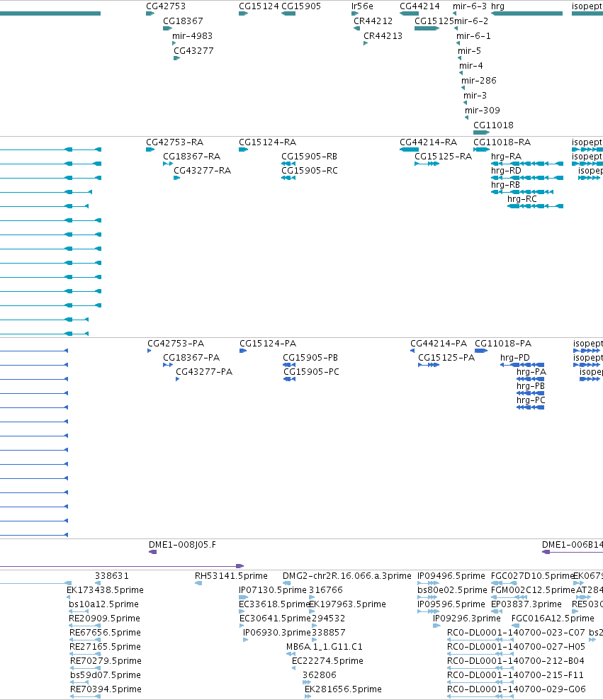Select the IP09296.3prime EST label
This screenshot has height=700, width=603.
[466, 619]
